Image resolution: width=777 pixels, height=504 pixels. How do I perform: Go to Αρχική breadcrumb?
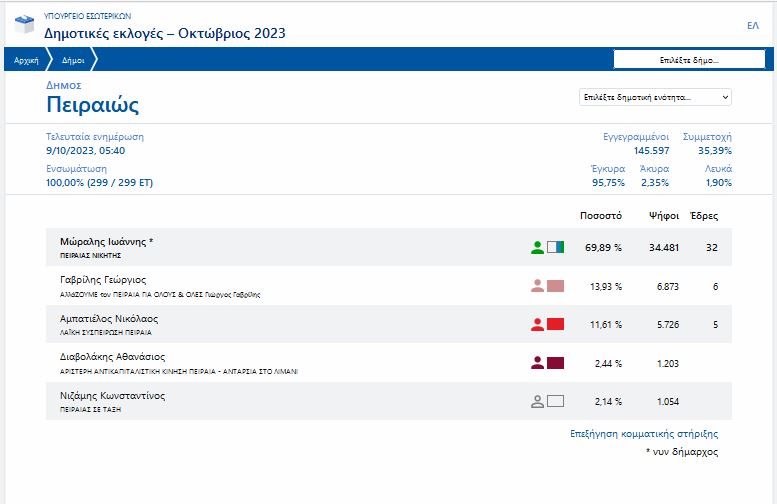tap(26, 60)
